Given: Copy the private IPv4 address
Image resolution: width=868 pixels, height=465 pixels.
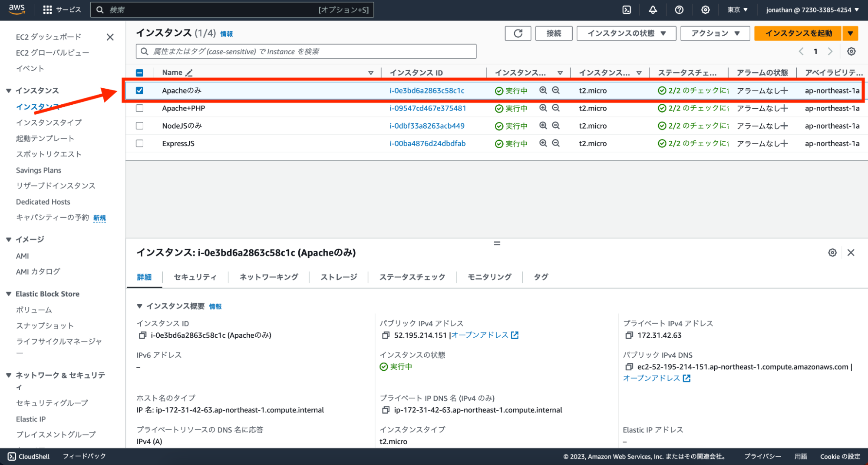Looking at the screenshot, I should (629, 335).
